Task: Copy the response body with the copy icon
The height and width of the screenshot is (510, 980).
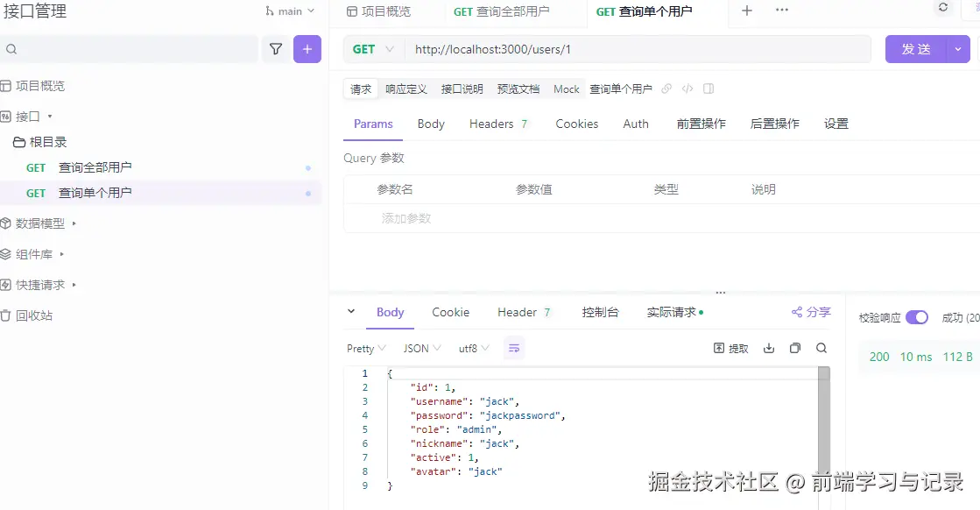Action: click(x=795, y=348)
